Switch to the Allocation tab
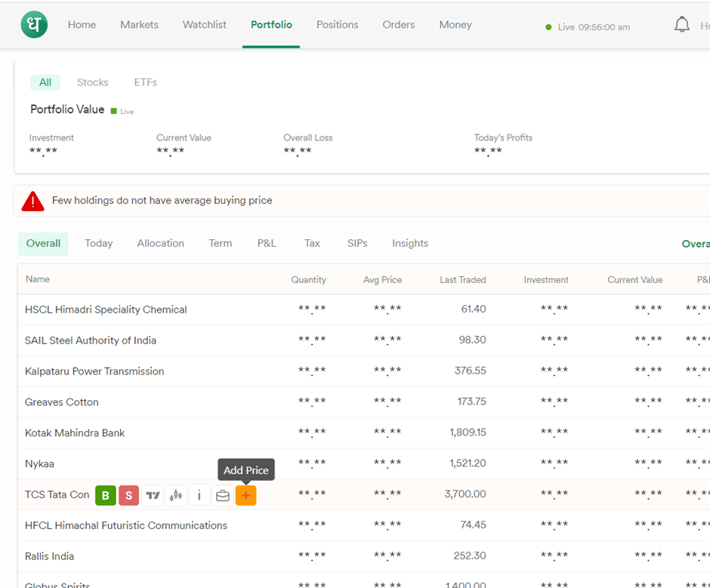 point(161,244)
